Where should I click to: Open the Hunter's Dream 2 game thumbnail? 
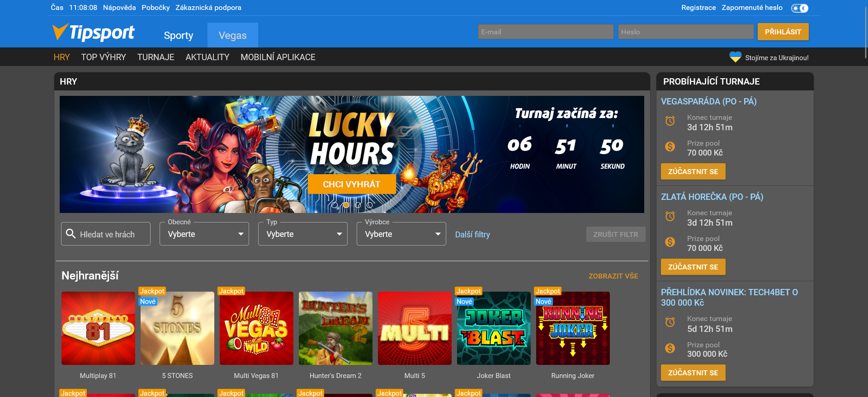(x=335, y=328)
